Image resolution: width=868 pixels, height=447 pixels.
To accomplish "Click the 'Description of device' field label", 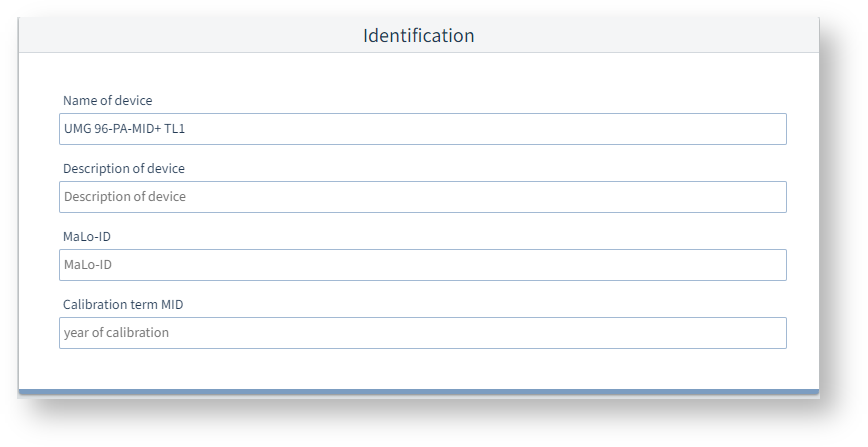I will coord(124,169).
